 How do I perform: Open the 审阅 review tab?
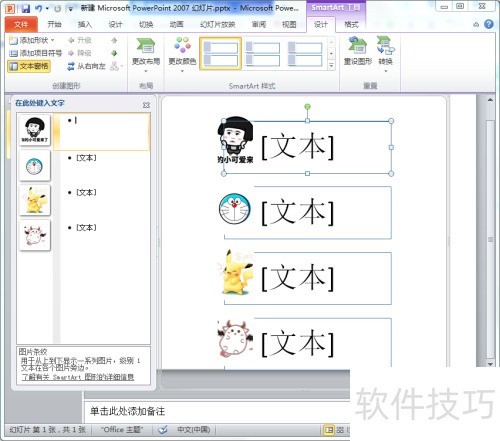(x=259, y=24)
